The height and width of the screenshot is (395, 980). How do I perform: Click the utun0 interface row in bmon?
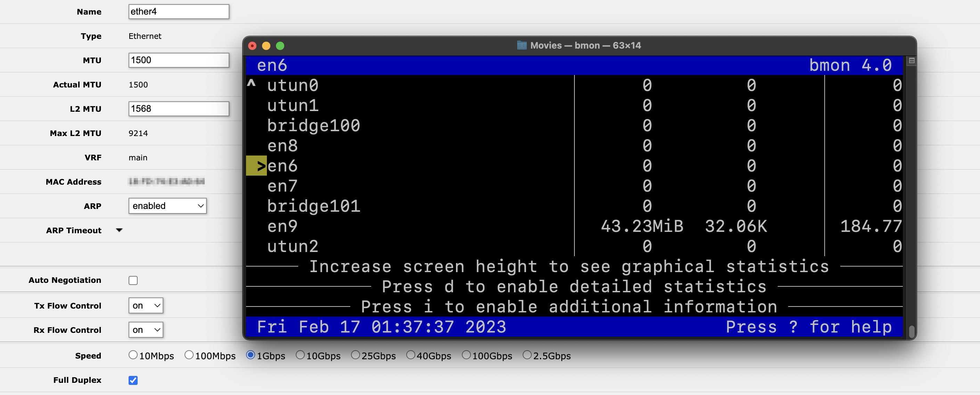pyautogui.click(x=574, y=85)
